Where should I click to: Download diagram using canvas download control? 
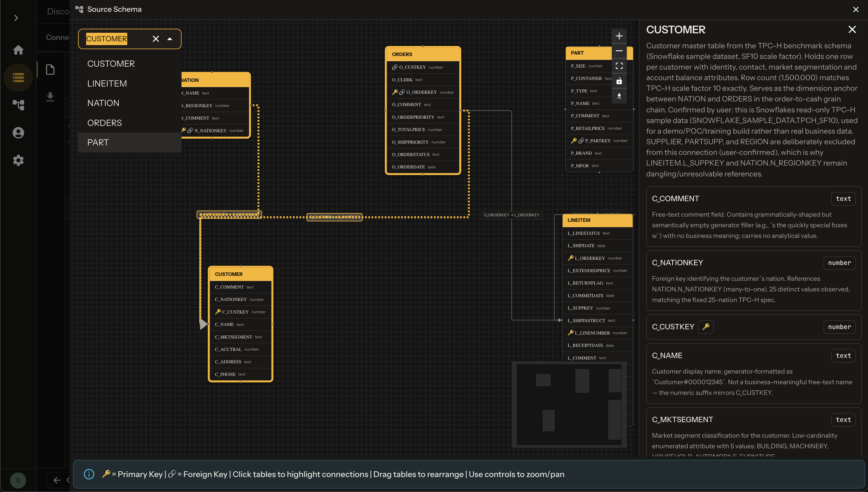point(619,96)
